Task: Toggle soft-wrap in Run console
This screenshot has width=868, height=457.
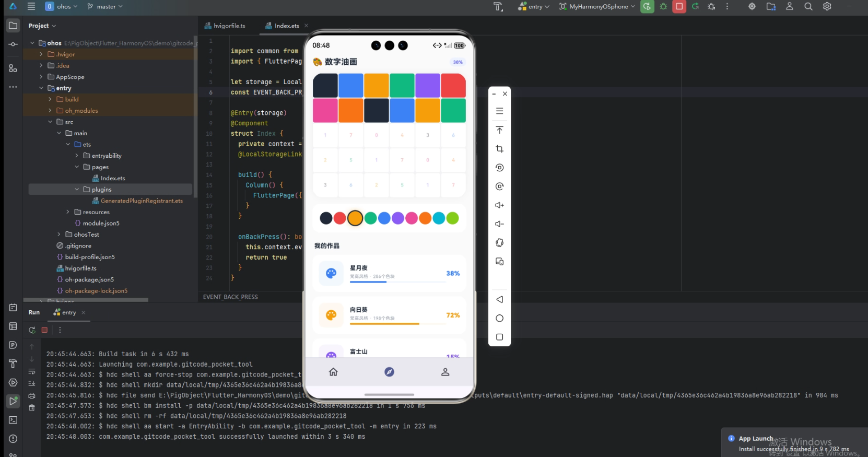Action: coord(32,372)
